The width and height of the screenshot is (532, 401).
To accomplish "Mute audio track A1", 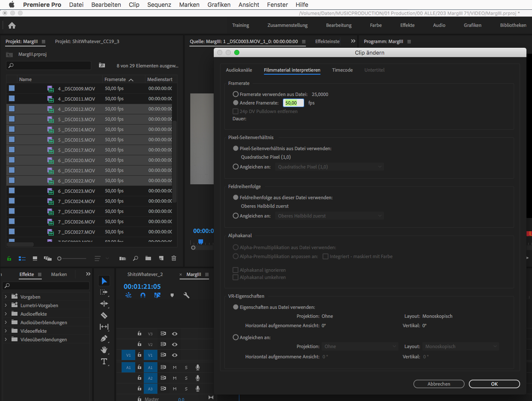I will (x=174, y=367).
